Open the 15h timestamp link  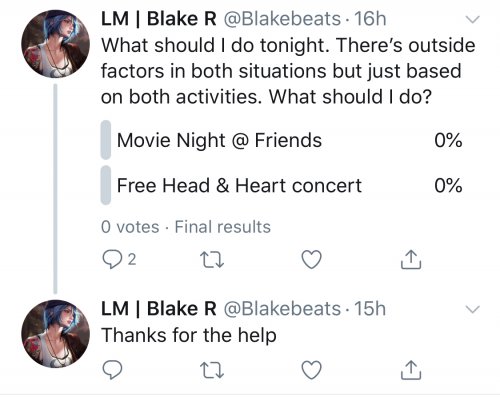[x=370, y=309]
